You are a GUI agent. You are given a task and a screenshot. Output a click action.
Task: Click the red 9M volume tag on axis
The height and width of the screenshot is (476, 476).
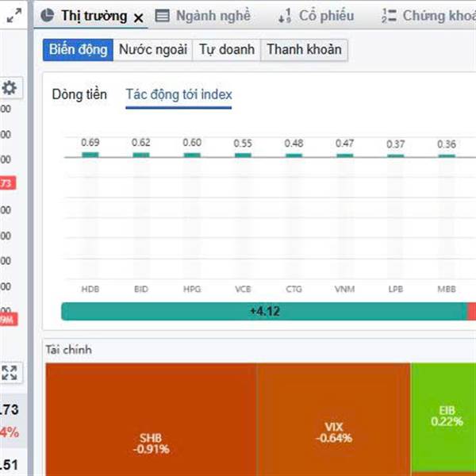[x=9, y=320]
